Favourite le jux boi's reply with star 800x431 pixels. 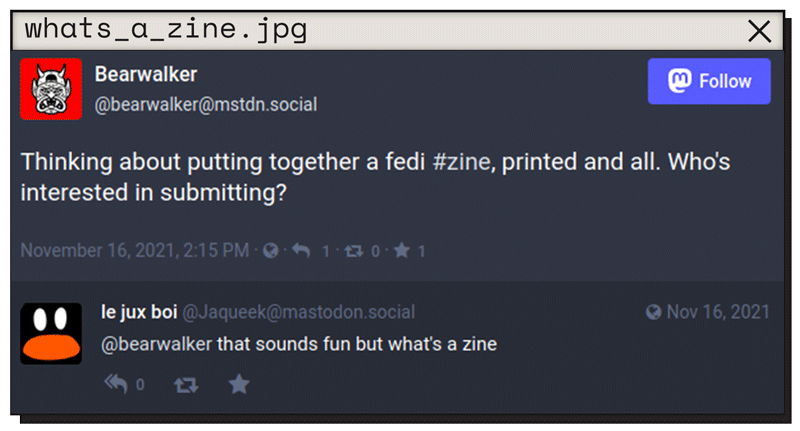click(239, 384)
